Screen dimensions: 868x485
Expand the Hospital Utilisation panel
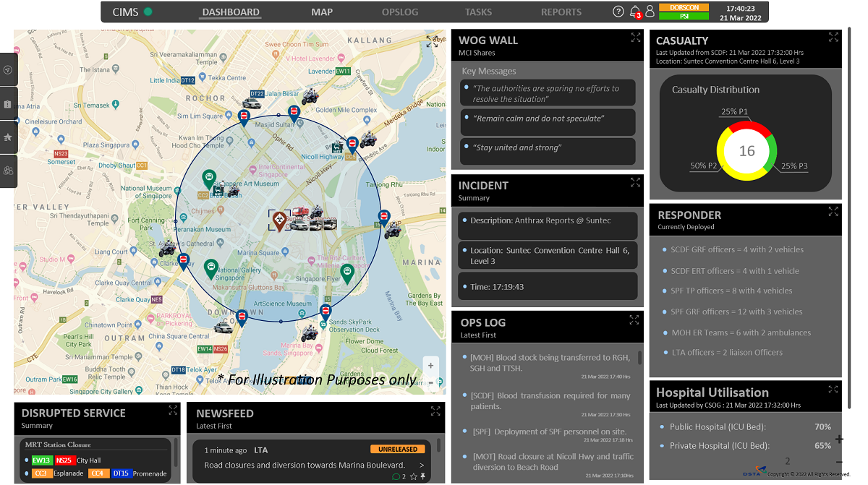834,389
